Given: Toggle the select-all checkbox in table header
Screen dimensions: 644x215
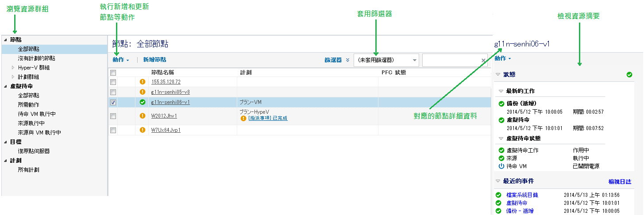Looking at the screenshot, I should [113, 73].
